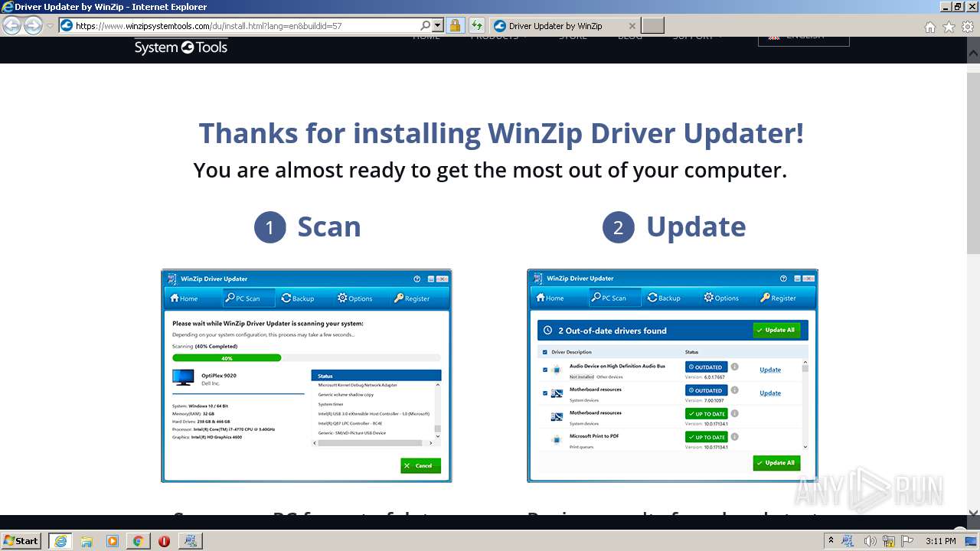Open WinZip Driver Updater taskbar button
The height and width of the screenshot is (551, 980).
tap(191, 541)
